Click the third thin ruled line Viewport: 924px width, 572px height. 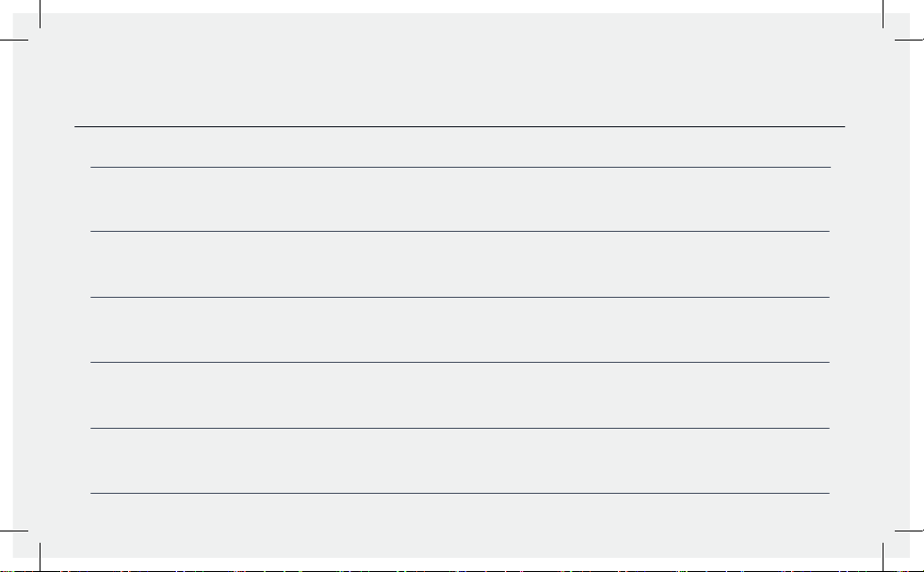coord(460,297)
